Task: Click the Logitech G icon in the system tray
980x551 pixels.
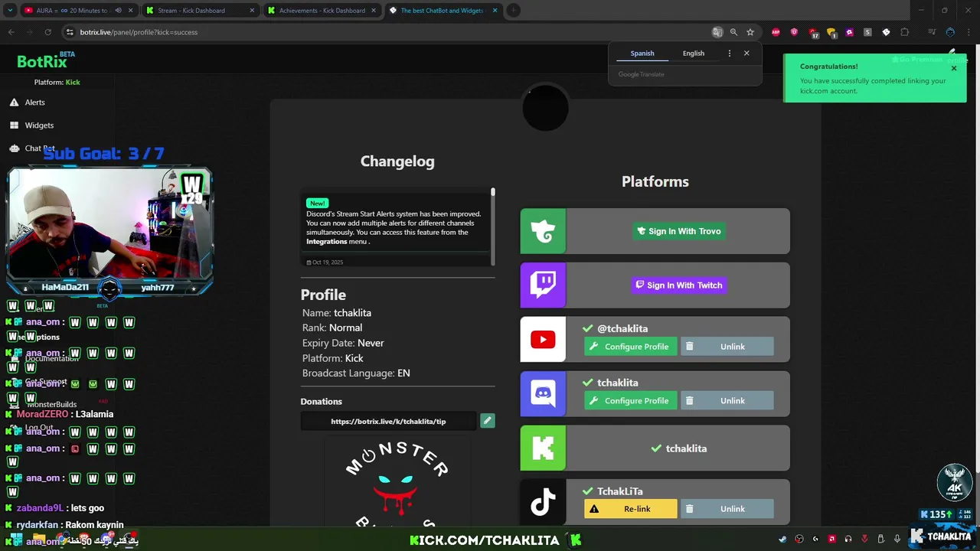Action: click(x=815, y=539)
